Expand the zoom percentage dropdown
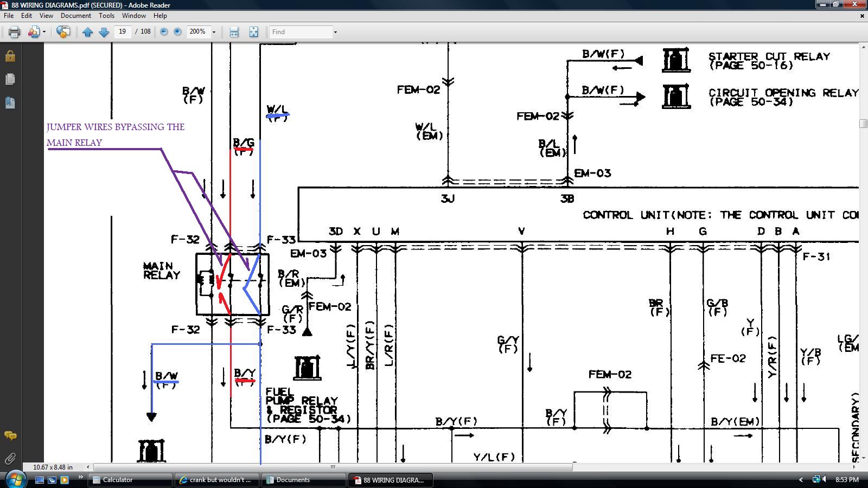Screen dimensions: 868x488 click(214, 32)
